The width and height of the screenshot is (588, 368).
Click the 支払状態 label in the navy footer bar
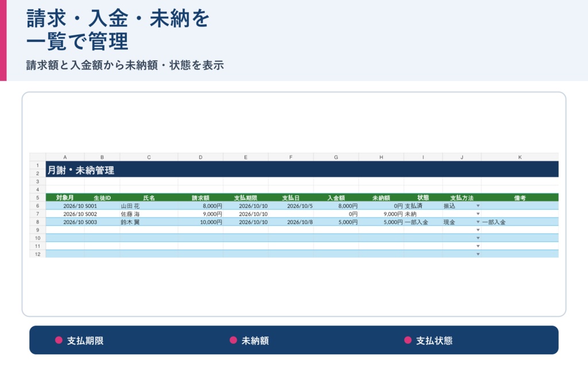click(434, 340)
